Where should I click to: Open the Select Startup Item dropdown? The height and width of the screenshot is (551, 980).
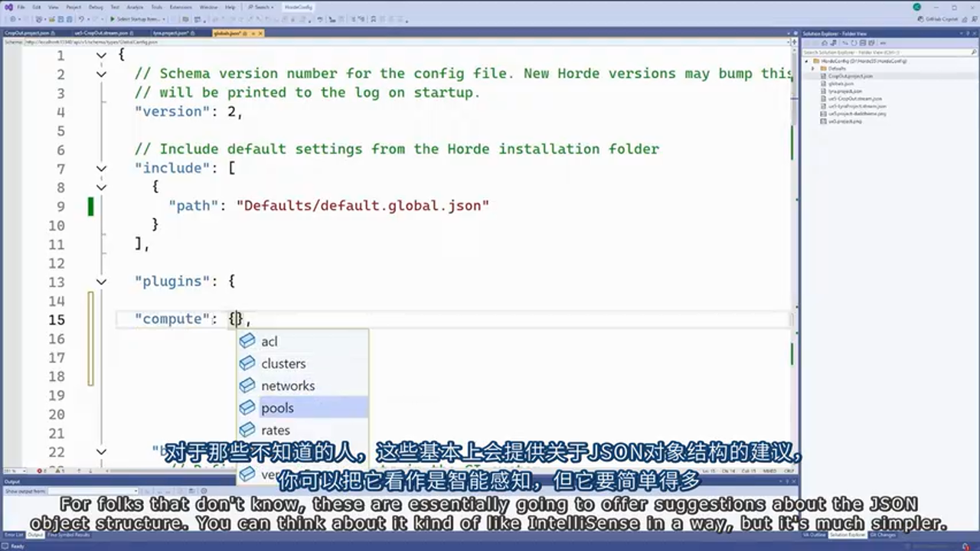(164, 19)
